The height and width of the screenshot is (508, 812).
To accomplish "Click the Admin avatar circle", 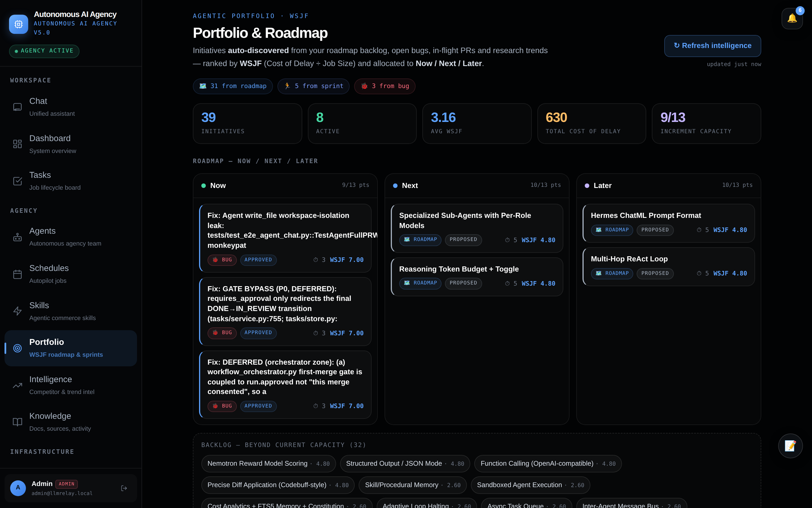I will pyautogui.click(x=18, y=488).
